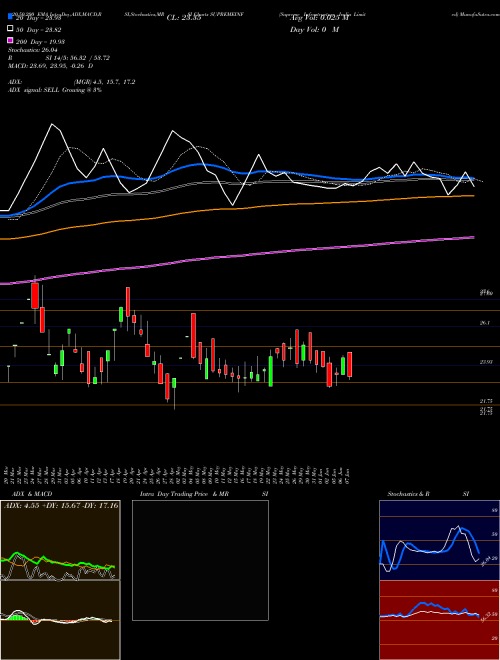
Task: Open the blue Stochastics chart panel
Action: (x=439, y=540)
